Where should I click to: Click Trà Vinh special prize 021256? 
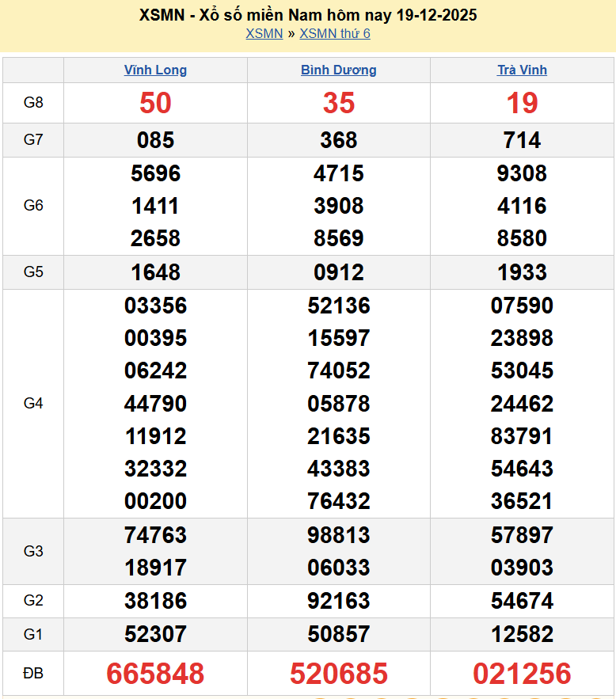522,674
